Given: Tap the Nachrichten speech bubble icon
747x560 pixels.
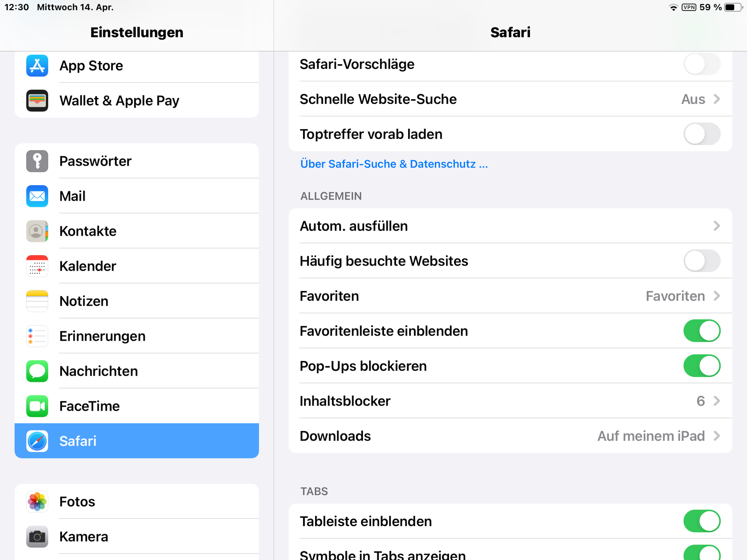Looking at the screenshot, I should pyautogui.click(x=37, y=371).
